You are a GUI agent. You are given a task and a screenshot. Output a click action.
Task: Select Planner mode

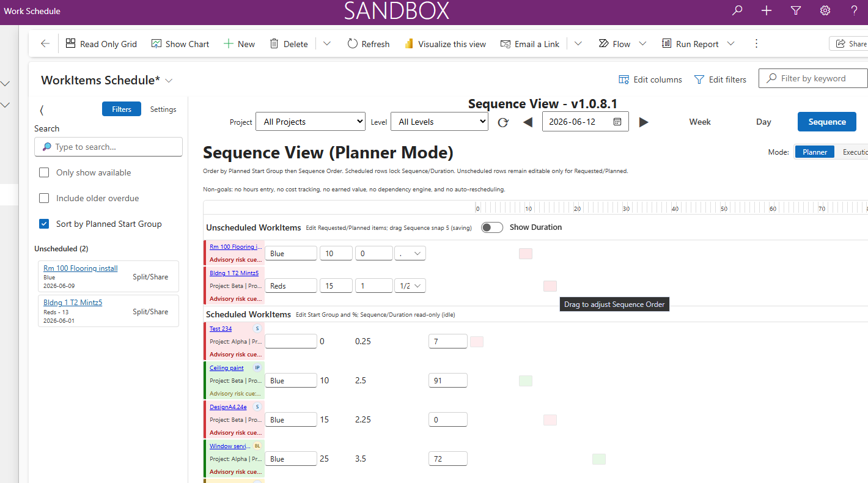point(815,152)
